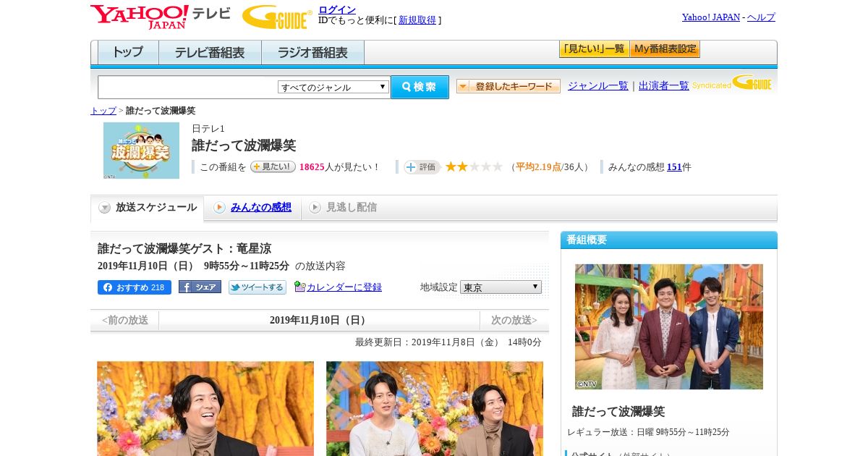Click the G-GUIDE logo in the header
The height and width of the screenshot is (456, 868).
(x=277, y=17)
